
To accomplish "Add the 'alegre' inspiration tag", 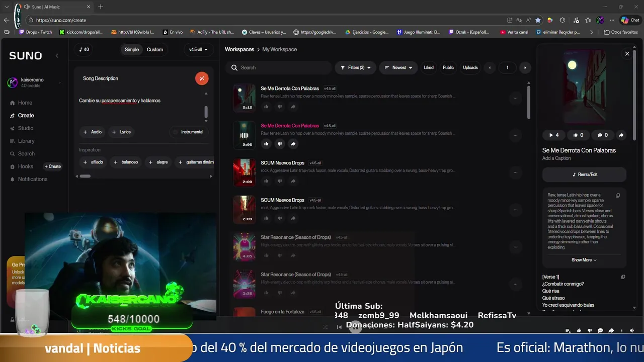I will [x=158, y=162].
